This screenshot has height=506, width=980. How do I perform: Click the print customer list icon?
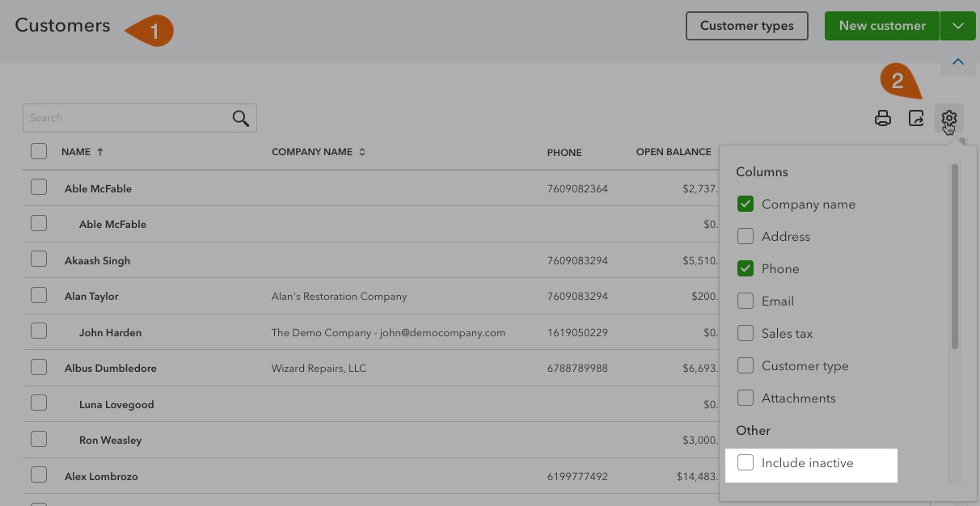pyautogui.click(x=883, y=119)
